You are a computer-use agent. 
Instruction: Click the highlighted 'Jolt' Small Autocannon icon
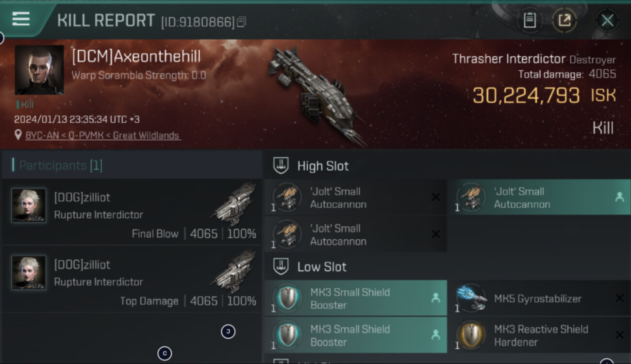click(x=471, y=198)
